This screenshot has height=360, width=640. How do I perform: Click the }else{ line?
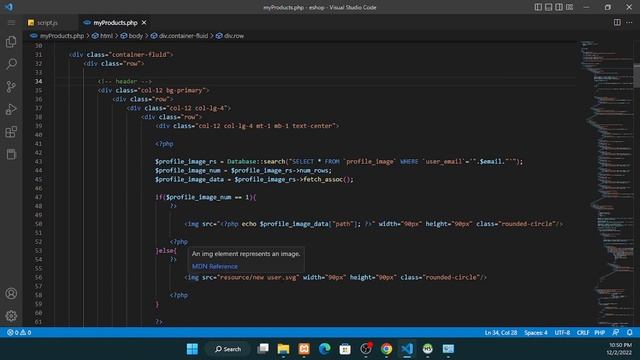(166, 251)
